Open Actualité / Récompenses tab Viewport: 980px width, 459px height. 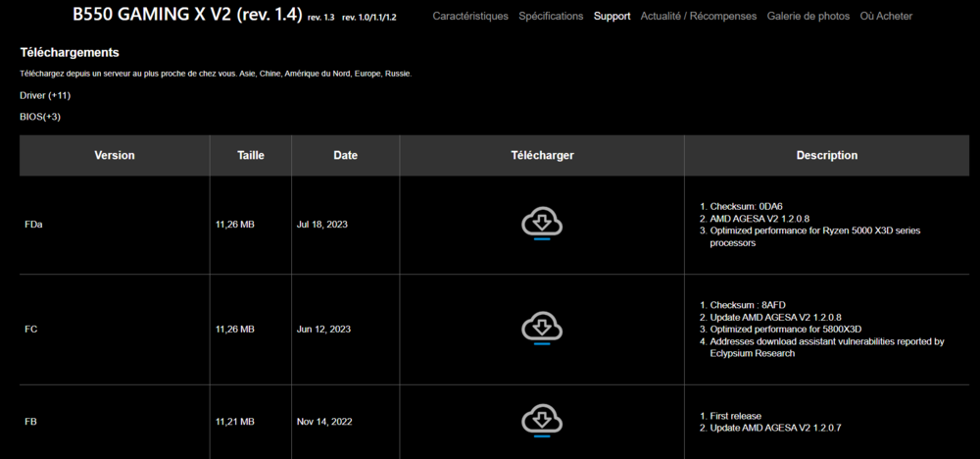pyautogui.click(x=698, y=17)
